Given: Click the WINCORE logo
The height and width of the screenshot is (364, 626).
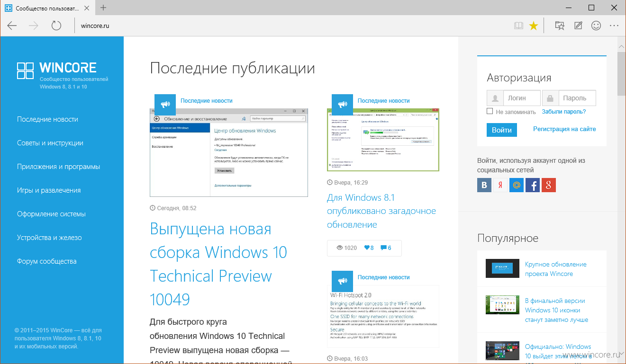Looking at the screenshot, I should click(x=57, y=71).
